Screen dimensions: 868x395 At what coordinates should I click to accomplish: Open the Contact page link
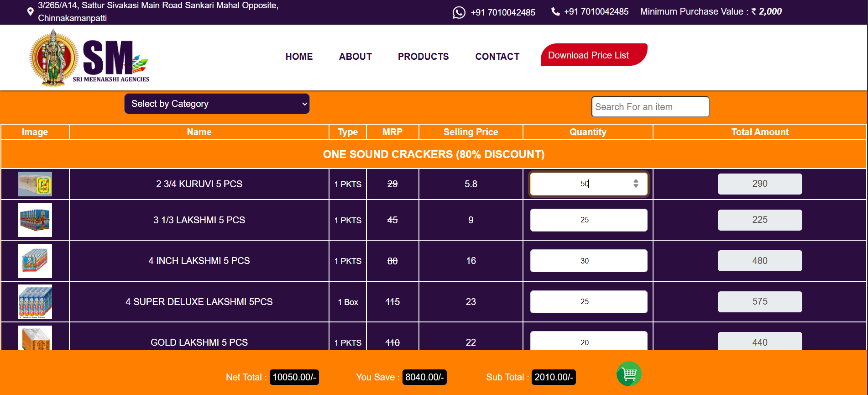point(497,57)
